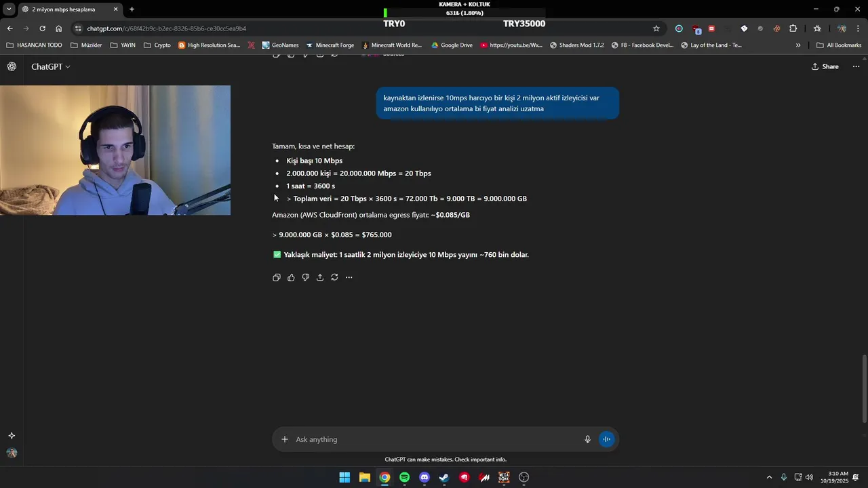Start voice mode in message box
Image resolution: width=868 pixels, height=488 pixels.
click(606, 439)
